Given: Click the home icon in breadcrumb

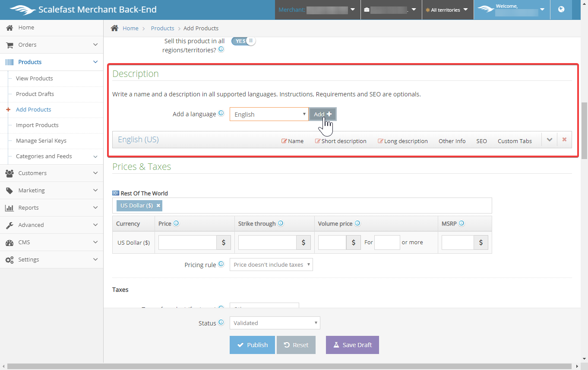Looking at the screenshot, I should pyautogui.click(x=115, y=28).
